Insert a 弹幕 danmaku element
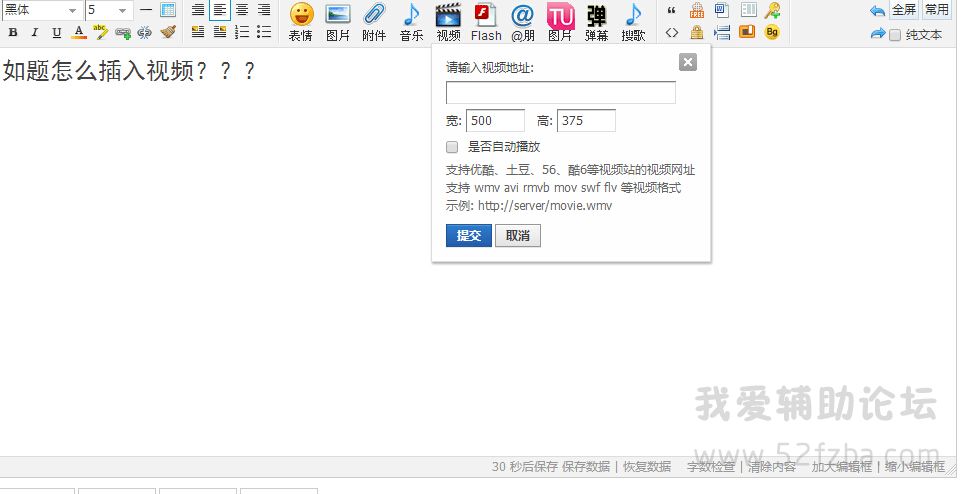 [x=596, y=22]
